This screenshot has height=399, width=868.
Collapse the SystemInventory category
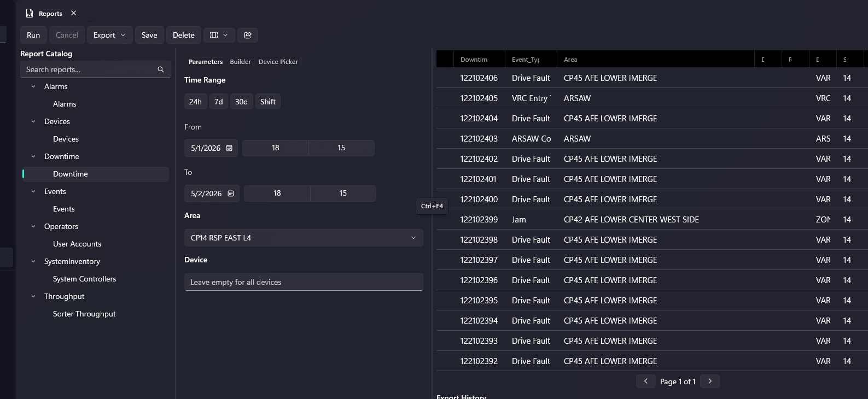pyautogui.click(x=33, y=261)
